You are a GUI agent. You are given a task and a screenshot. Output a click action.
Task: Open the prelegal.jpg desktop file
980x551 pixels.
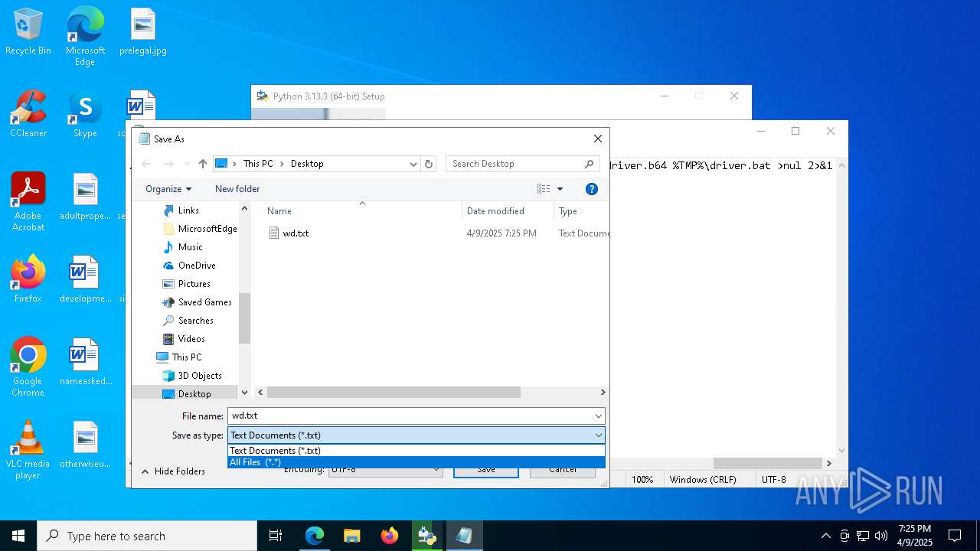(x=143, y=32)
